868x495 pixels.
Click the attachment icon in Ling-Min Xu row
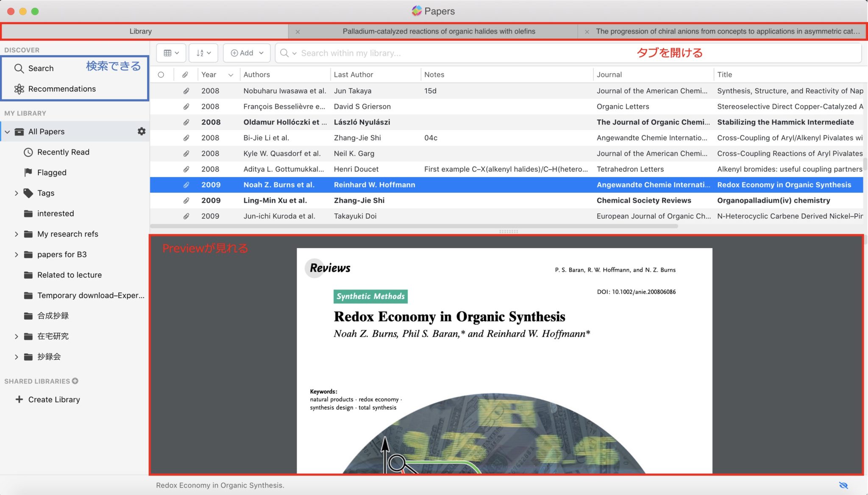click(x=186, y=200)
